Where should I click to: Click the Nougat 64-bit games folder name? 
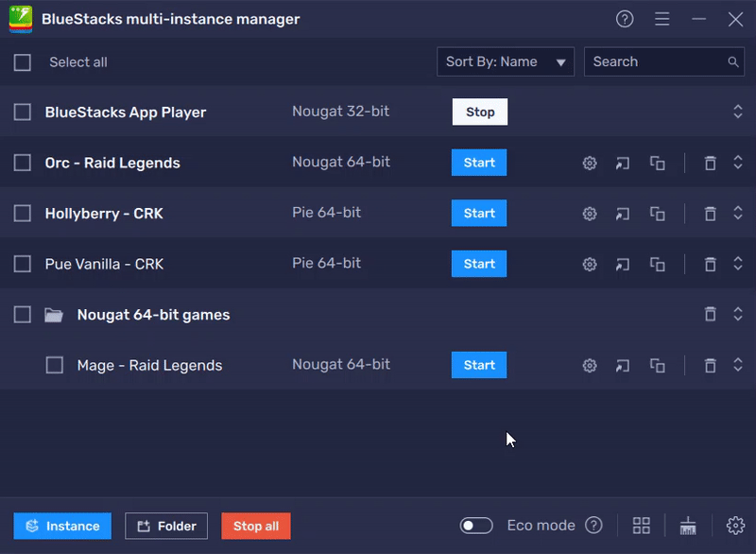coord(153,315)
